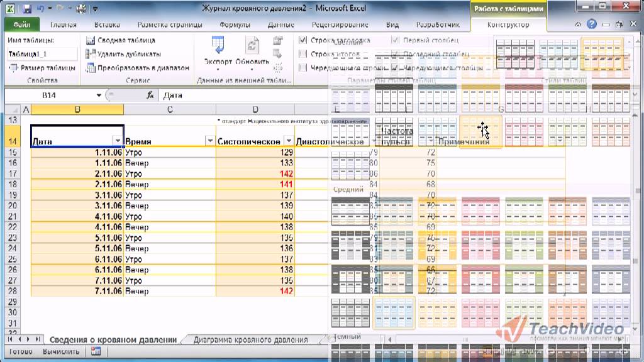Screen dimensions: 644x362
Task: Go to first sheet with navigation arrow
Action: coord(10,339)
